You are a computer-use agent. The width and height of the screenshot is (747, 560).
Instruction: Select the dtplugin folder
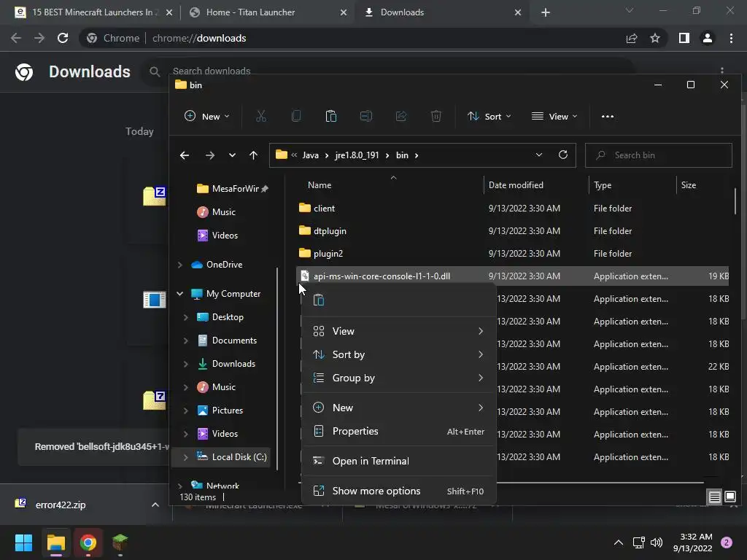(513, 231)
